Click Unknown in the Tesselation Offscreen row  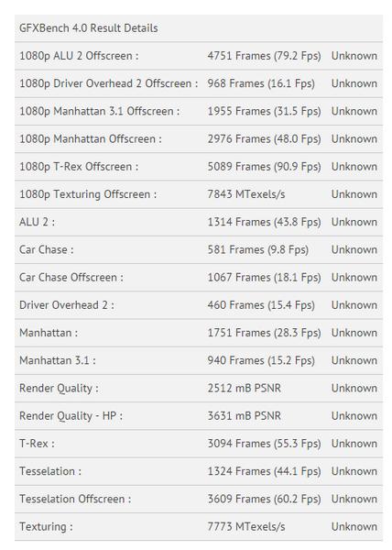[x=354, y=499]
